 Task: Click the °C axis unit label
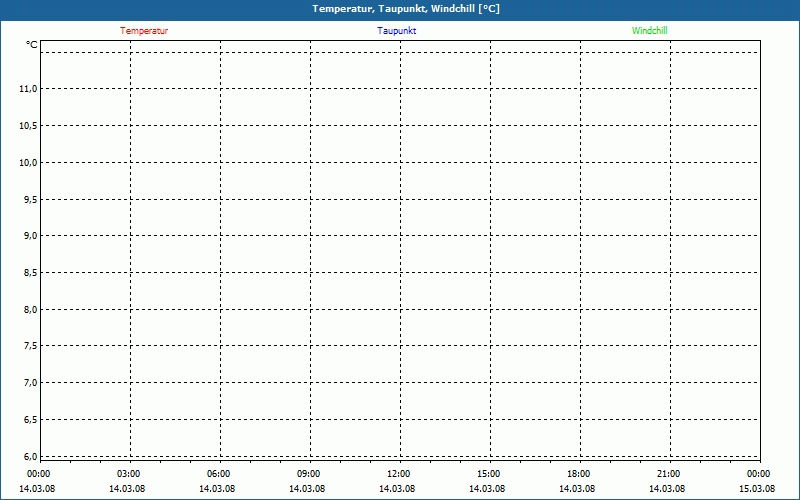[32, 45]
